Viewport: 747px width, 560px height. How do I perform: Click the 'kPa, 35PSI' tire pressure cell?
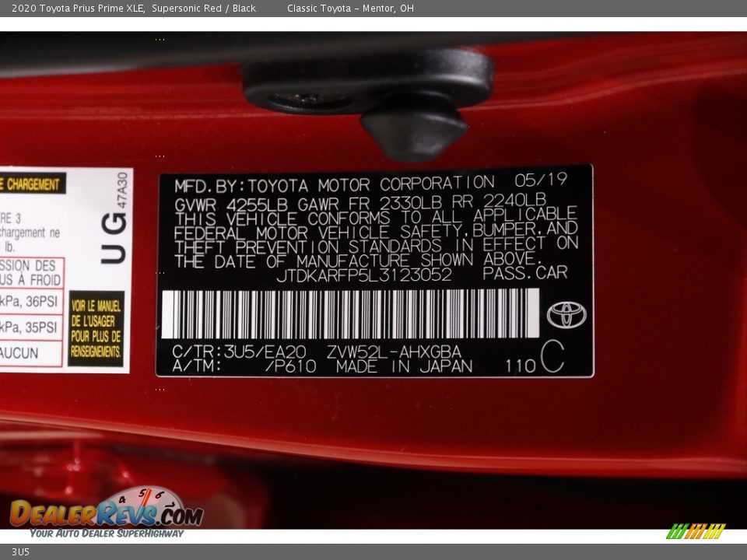pyautogui.click(x=31, y=327)
